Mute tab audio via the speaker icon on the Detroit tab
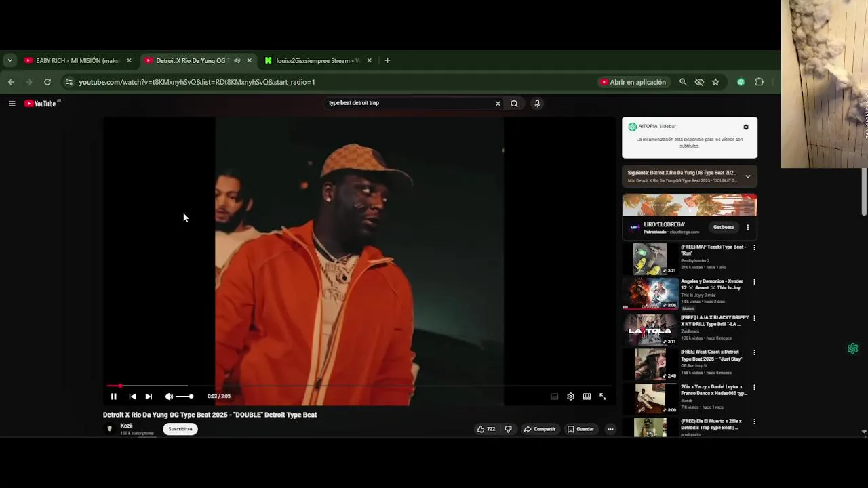Viewport: 868px width, 488px height. tap(237, 60)
